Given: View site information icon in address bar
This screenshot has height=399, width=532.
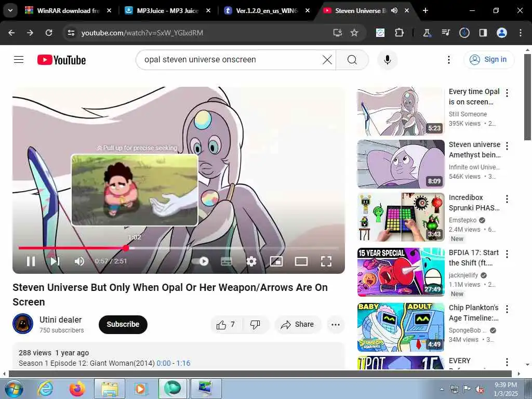Looking at the screenshot, I should (x=71, y=33).
